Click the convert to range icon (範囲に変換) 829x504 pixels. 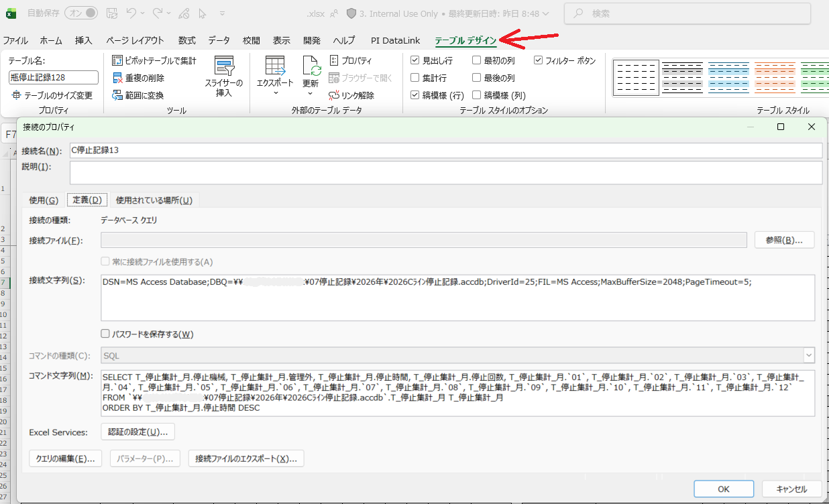coord(117,95)
